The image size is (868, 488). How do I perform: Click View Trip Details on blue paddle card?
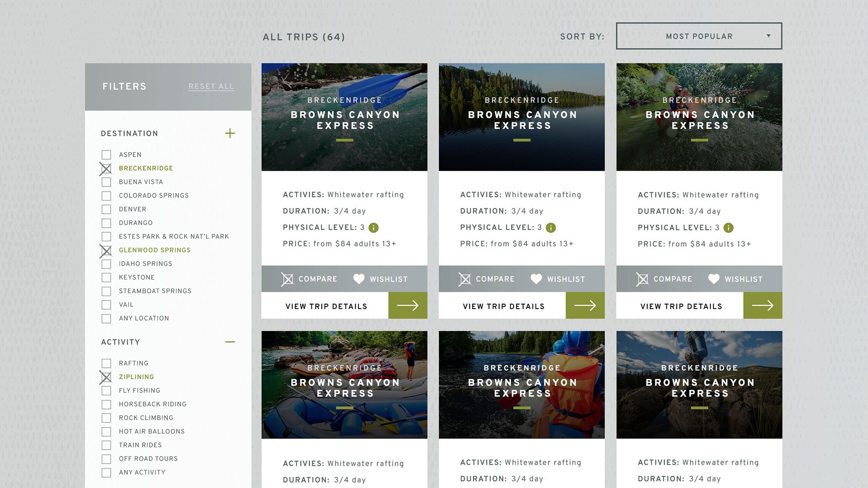[326, 306]
